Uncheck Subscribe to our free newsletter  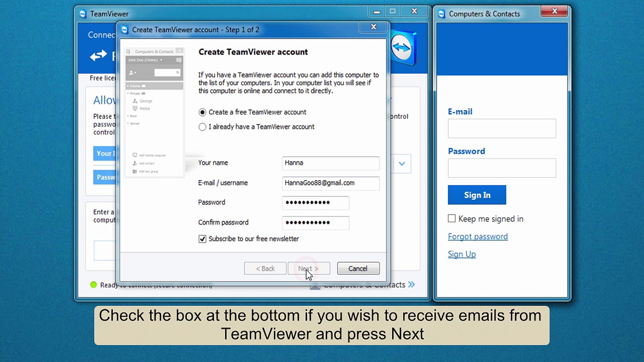click(x=202, y=239)
